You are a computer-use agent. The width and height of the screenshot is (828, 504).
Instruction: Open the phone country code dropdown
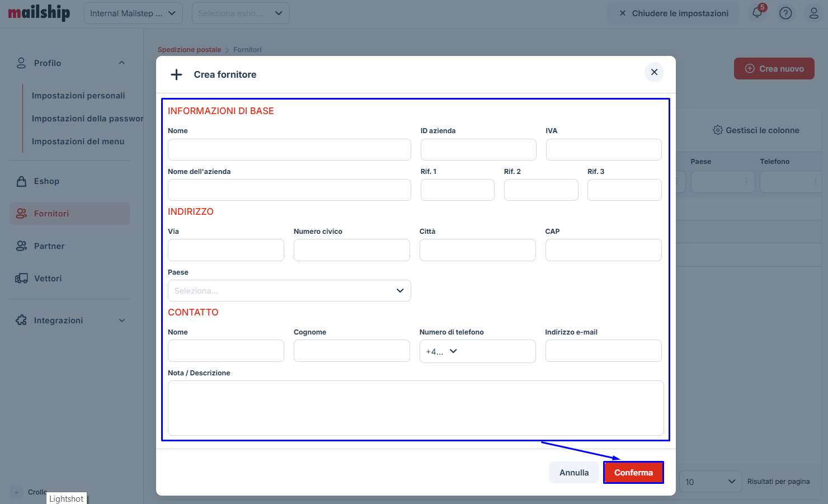coord(441,351)
